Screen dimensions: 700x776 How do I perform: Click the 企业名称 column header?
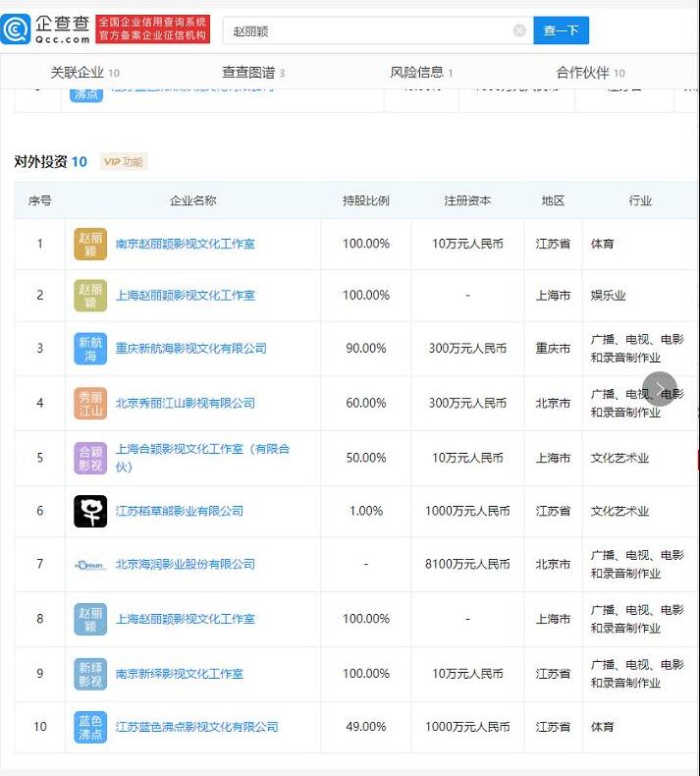[x=193, y=200]
